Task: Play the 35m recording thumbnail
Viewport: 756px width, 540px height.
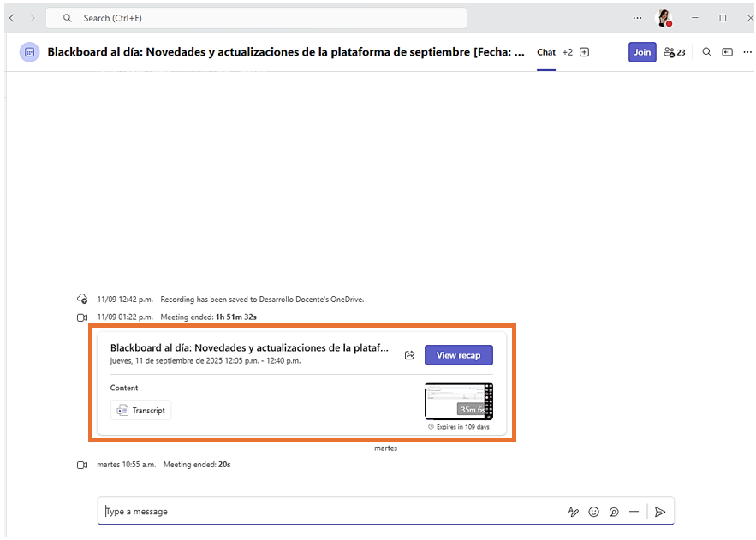Action: tap(459, 401)
